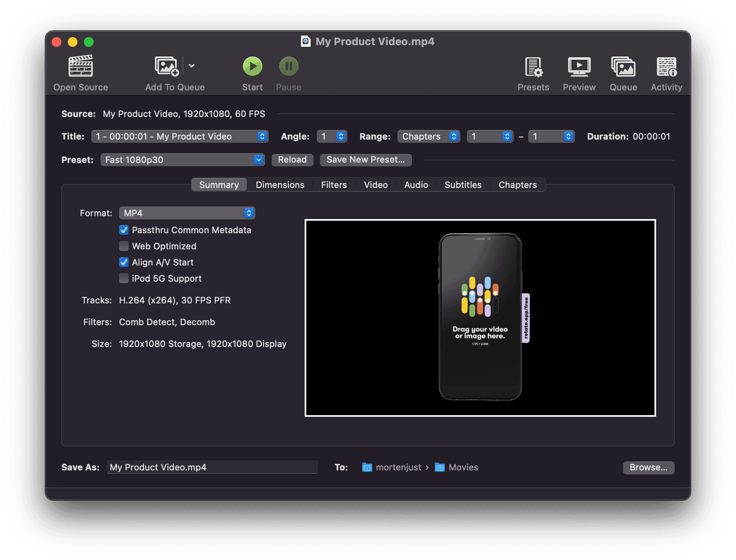The width and height of the screenshot is (736, 560).
Task: Open the Subtitles tab
Action: pyautogui.click(x=463, y=185)
